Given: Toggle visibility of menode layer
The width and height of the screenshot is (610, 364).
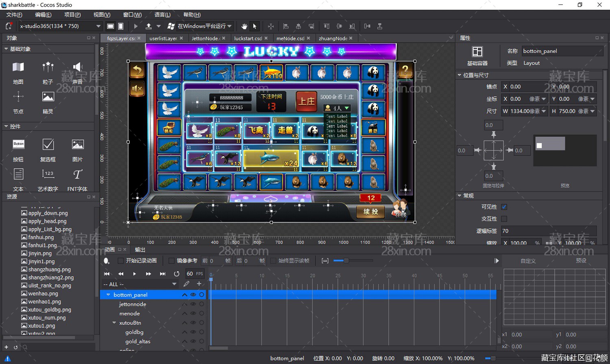Looking at the screenshot, I should (x=193, y=314).
